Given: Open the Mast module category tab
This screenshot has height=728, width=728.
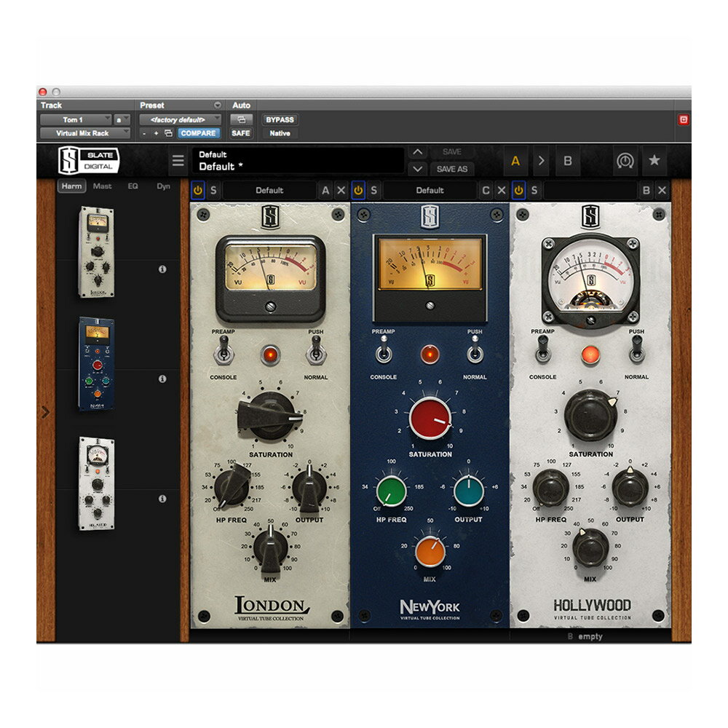Looking at the screenshot, I should (102, 186).
